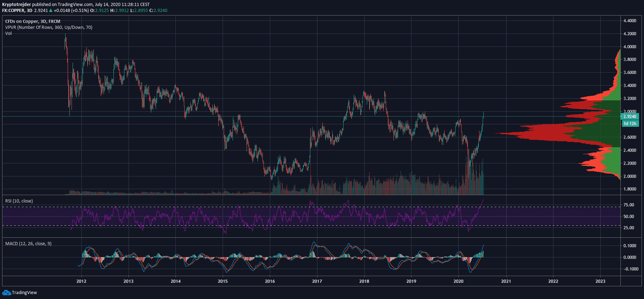Click the 2020 year label on time axis
This screenshot has height=299, width=644.
[x=458, y=281]
